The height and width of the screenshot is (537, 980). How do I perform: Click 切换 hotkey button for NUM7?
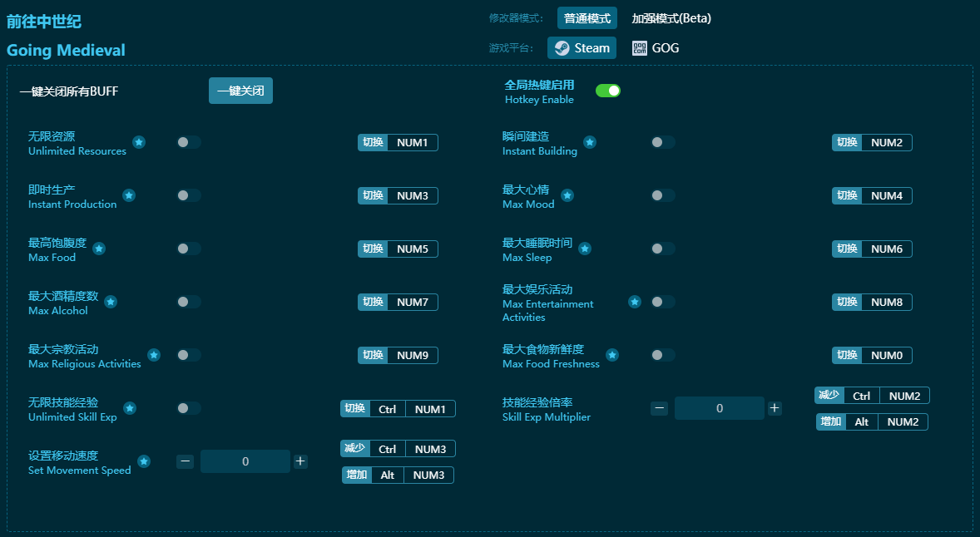click(x=374, y=302)
